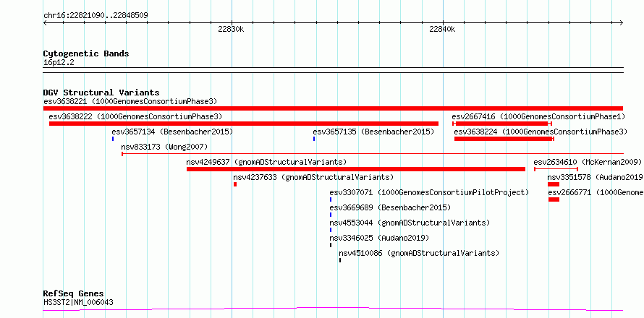Click the HS3ST2|NM_006043 gene label
This screenshot has width=644, height=318.
[78, 303]
